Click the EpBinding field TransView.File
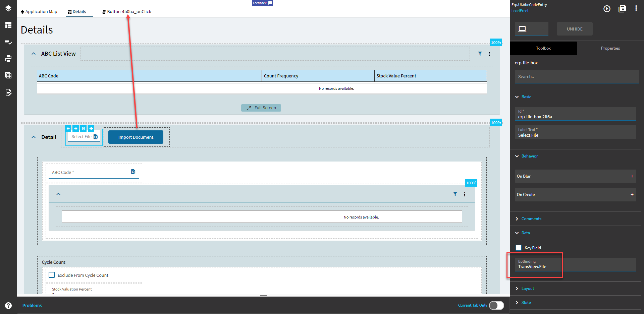 [576, 264]
